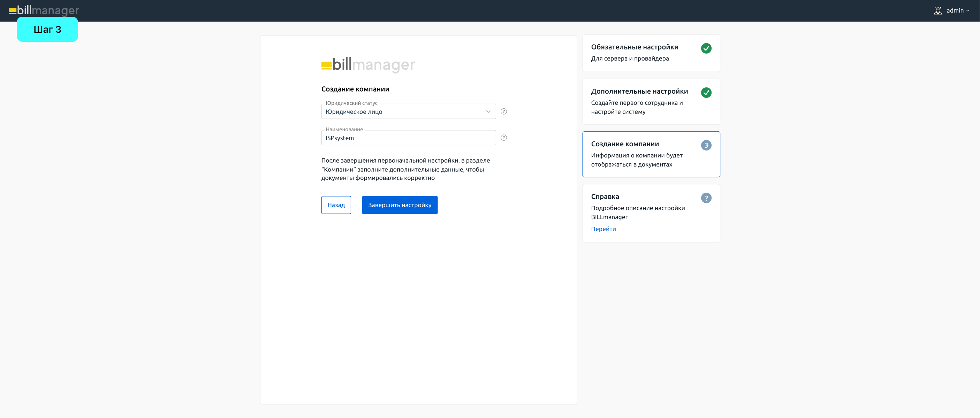Click the 'Создание компании' form heading
Screen dimensions: 980x418
[x=355, y=89]
